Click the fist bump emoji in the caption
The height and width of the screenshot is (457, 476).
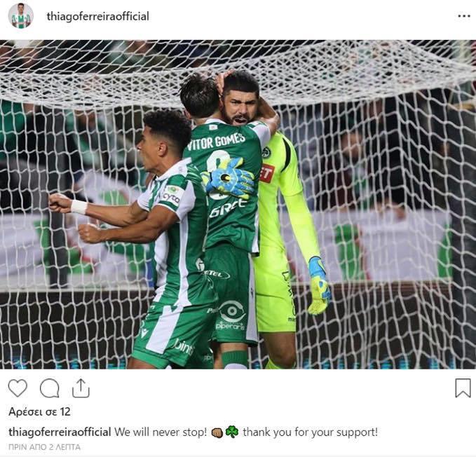pos(217,432)
